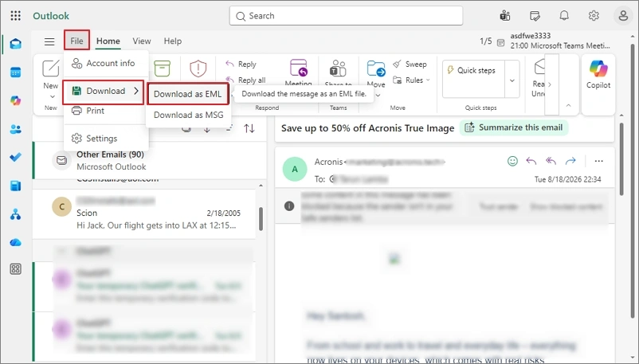Open settings gear in header
The width and height of the screenshot is (639, 364).
pos(594,15)
